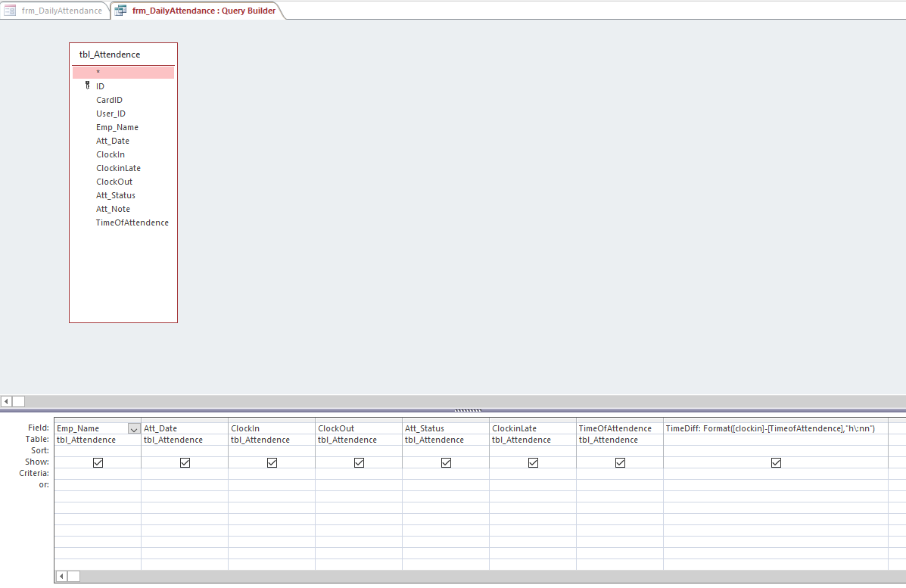The height and width of the screenshot is (588, 906).
Task: Select TimeOfAttendence in the tbl_Attendence field list
Action: click(x=132, y=222)
